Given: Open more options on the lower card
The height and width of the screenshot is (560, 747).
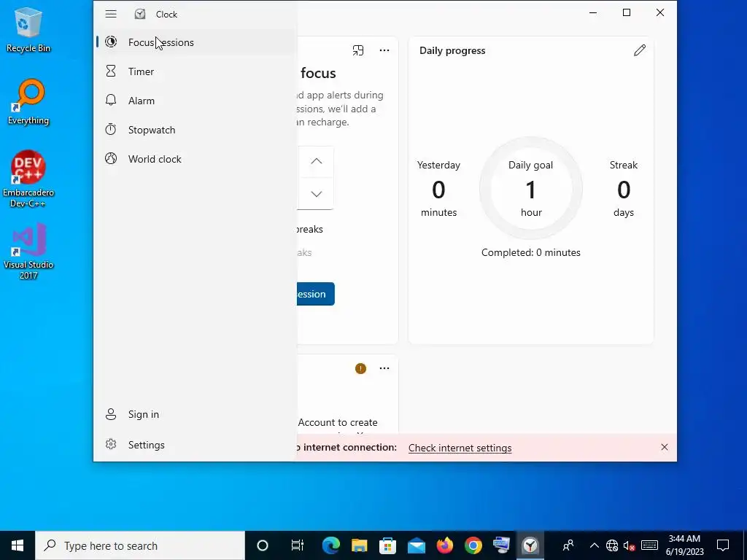Looking at the screenshot, I should pyautogui.click(x=384, y=368).
